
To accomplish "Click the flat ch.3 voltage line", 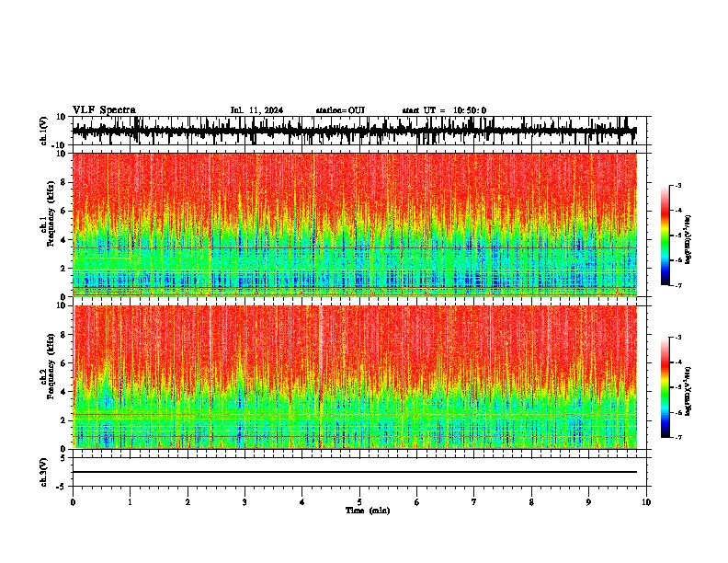I will click(354, 472).
